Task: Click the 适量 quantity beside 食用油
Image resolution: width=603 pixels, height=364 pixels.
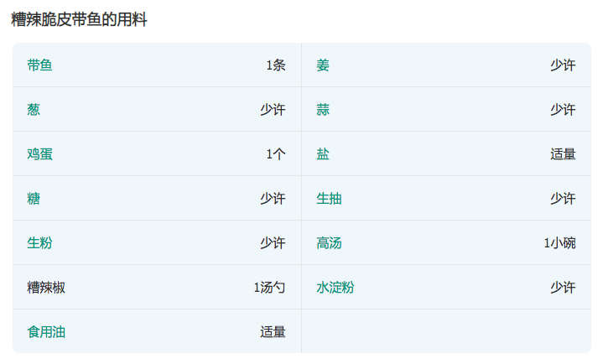Action: click(x=273, y=332)
